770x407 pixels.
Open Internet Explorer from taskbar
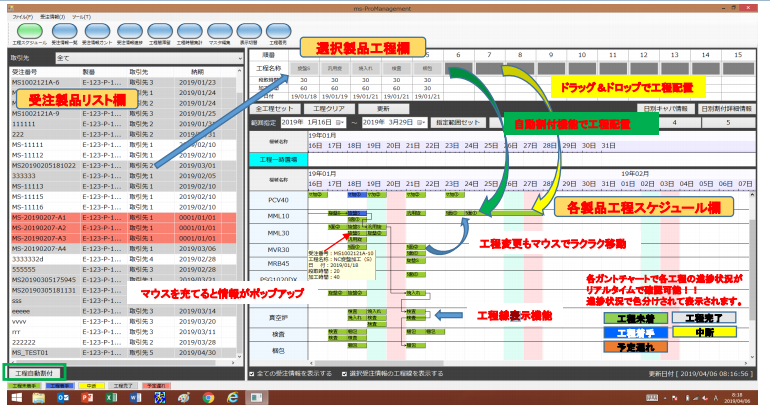232,397
